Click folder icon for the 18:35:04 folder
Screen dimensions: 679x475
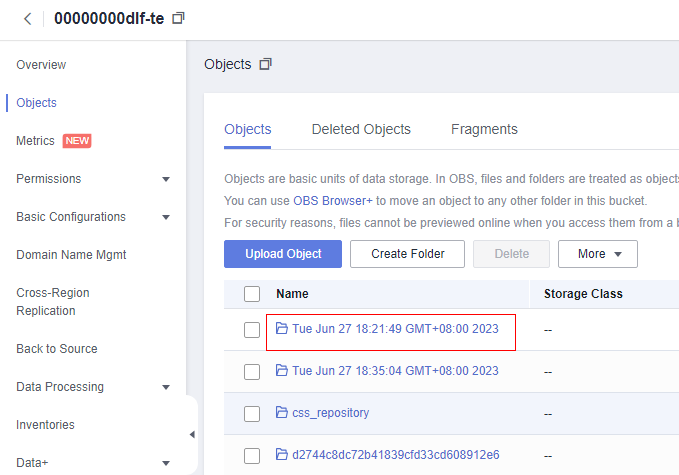click(282, 371)
